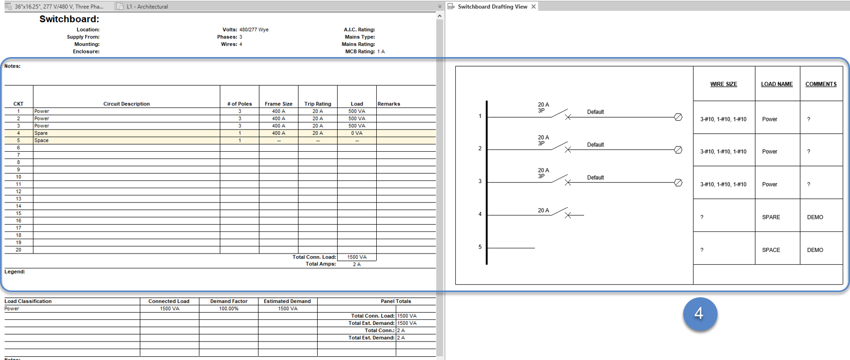Click the drafting view icon on Switchboard tab
Screen dimensions: 850x360
451,7
